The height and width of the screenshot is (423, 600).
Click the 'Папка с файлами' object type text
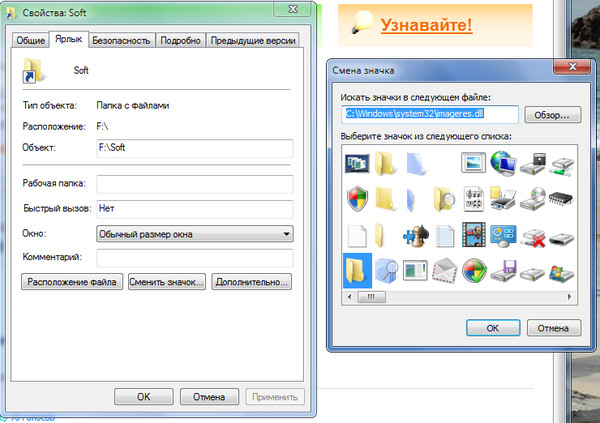point(132,105)
